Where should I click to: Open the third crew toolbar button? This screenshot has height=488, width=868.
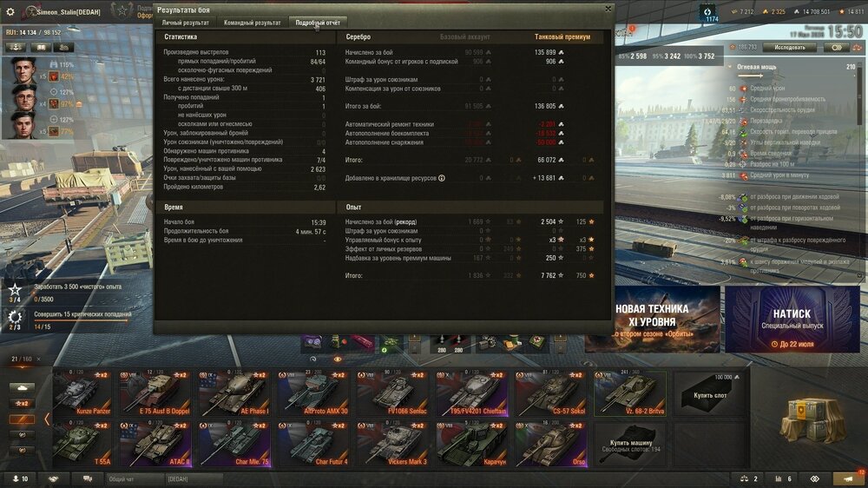coord(63,48)
